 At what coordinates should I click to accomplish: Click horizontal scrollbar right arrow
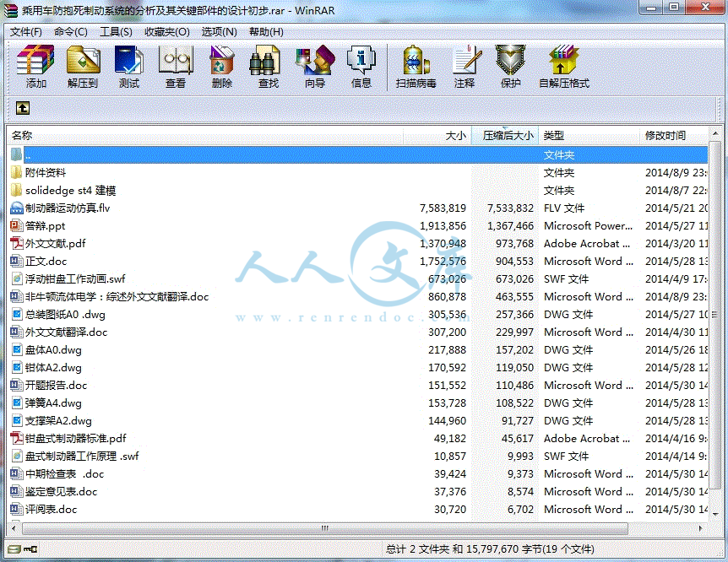[x=701, y=528]
